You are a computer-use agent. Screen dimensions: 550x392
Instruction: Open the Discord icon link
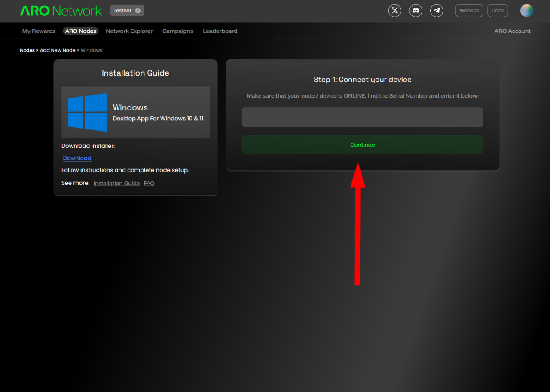click(x=416, y=11)
